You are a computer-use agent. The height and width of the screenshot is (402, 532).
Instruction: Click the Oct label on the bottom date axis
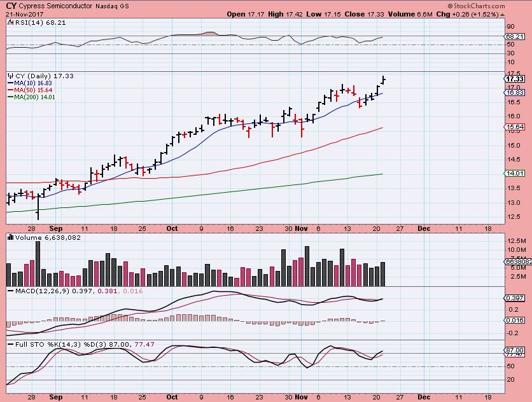pos(172,396)
